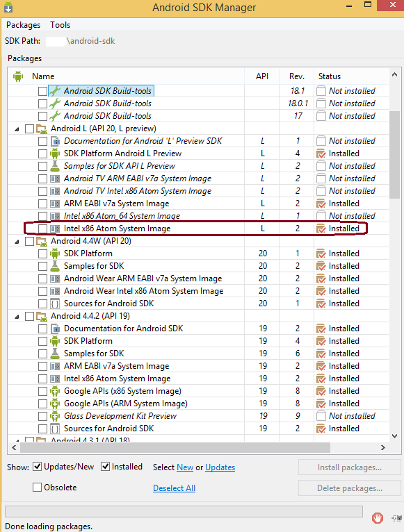
Task: Click the scroll left arrow of package list
Action: 14,447
